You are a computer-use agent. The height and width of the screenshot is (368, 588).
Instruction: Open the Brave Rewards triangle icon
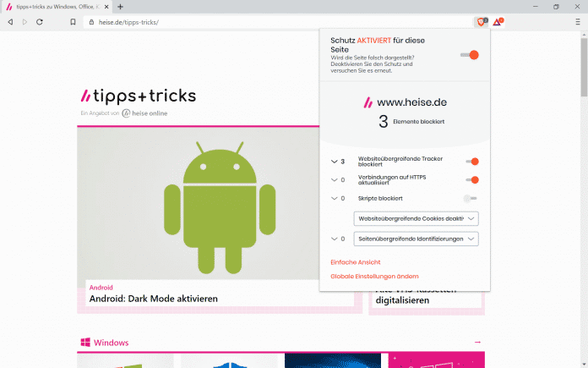click(498, 21)
